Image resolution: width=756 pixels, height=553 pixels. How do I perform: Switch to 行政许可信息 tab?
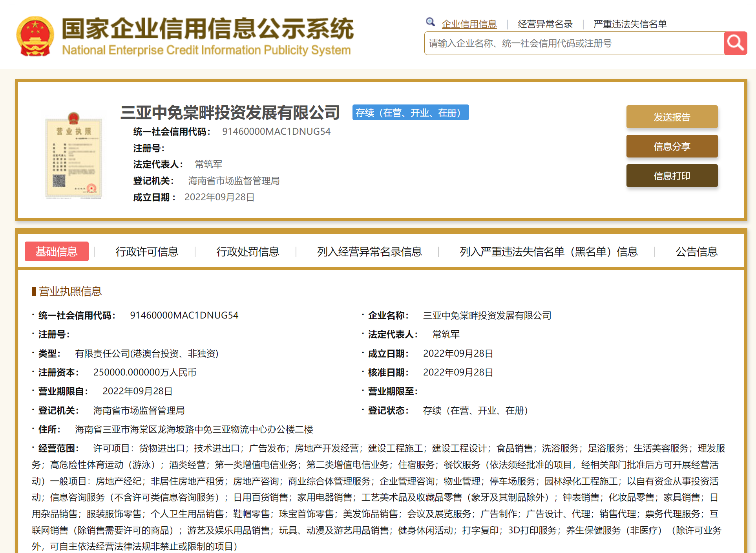[147, 251]
